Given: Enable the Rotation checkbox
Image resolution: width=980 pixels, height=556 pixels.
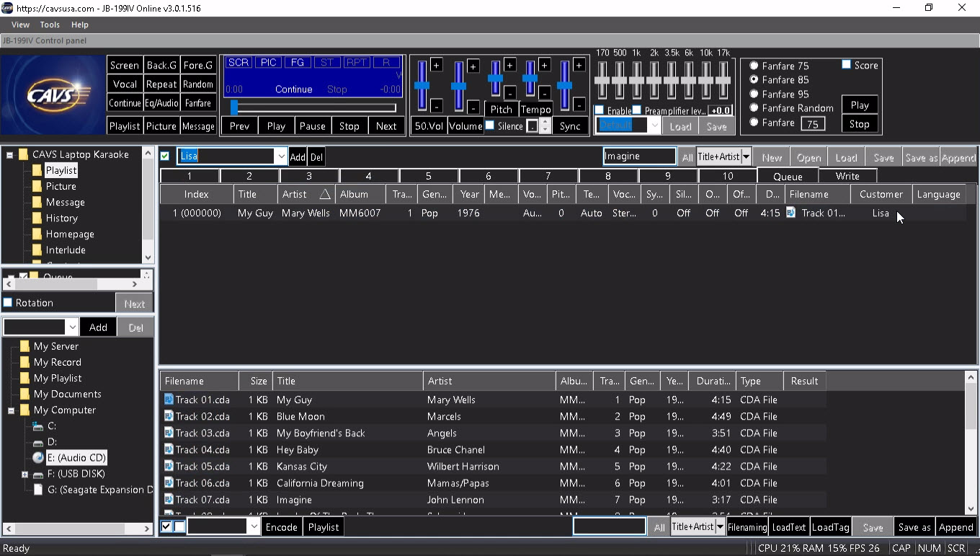Looking at the screenshot, I should point(8,303).
